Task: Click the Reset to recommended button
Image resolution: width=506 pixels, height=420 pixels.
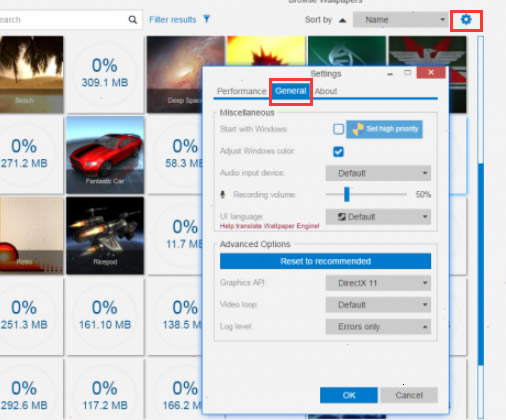Action: tap(325, 261)
